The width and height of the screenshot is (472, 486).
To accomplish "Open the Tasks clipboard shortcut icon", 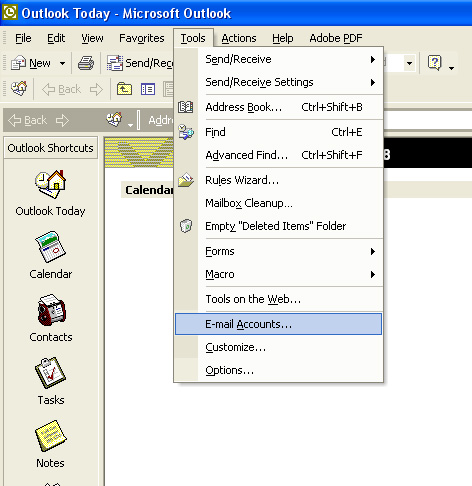I will pyautogui.click(x=51, y=373).
